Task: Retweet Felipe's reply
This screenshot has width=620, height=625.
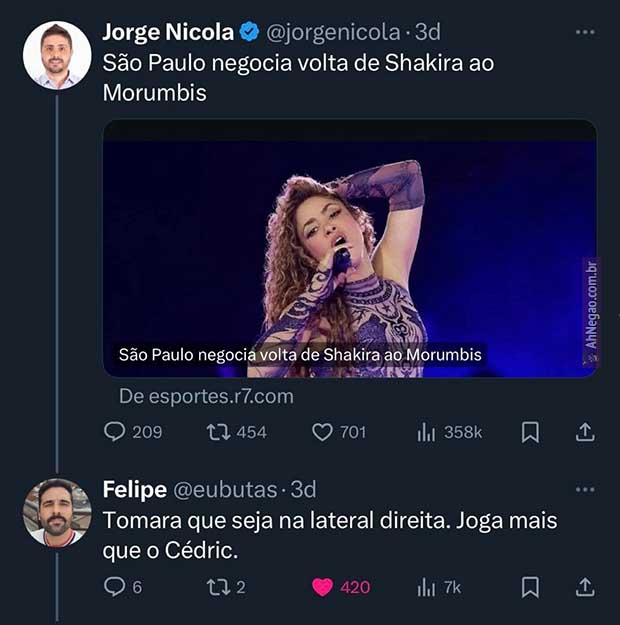Action: [x=217, y=587]
